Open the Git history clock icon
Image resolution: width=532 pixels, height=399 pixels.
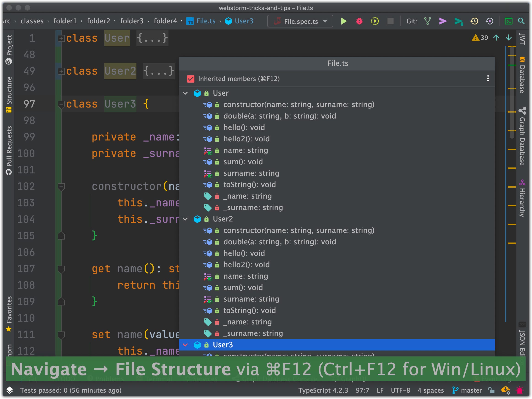474,21
